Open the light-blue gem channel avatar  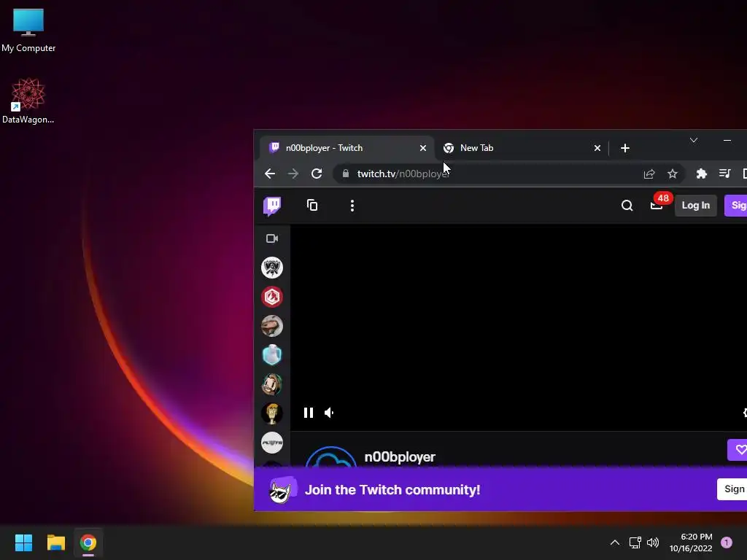[272, 355]
